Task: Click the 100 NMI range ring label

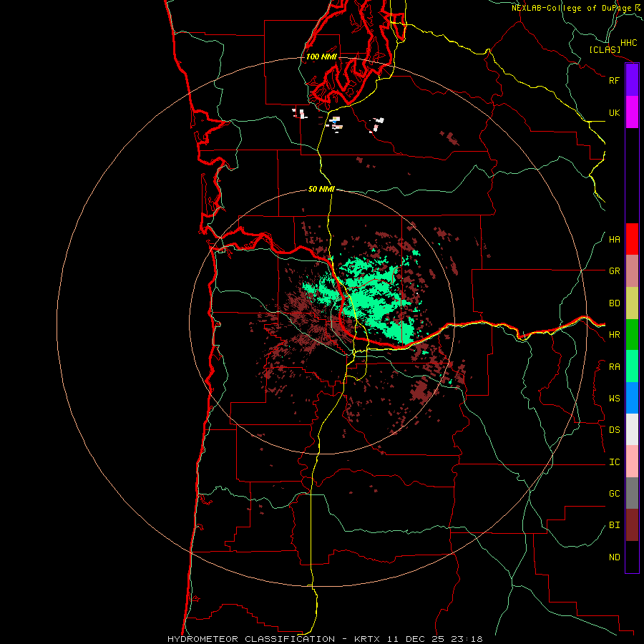Action: tap(321, 57)
